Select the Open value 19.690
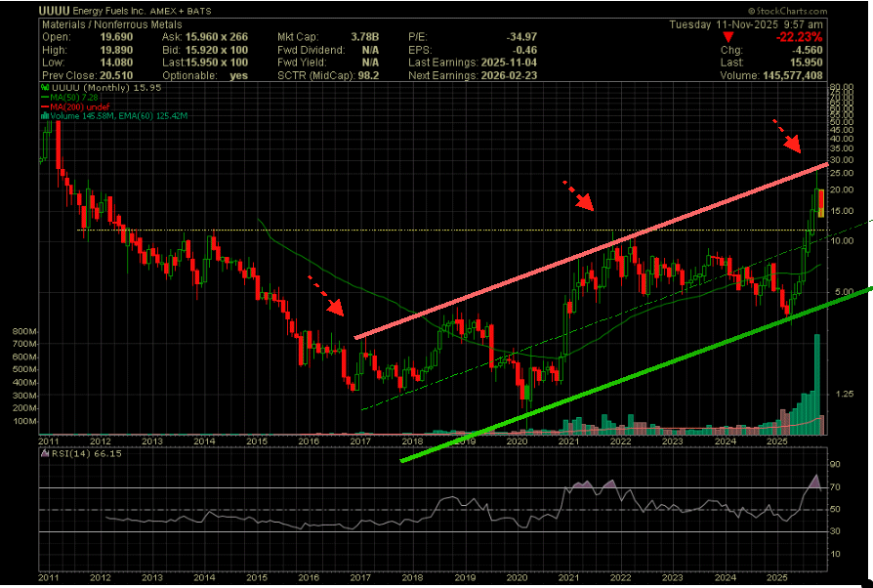873x588 pixels. [116, 37]
